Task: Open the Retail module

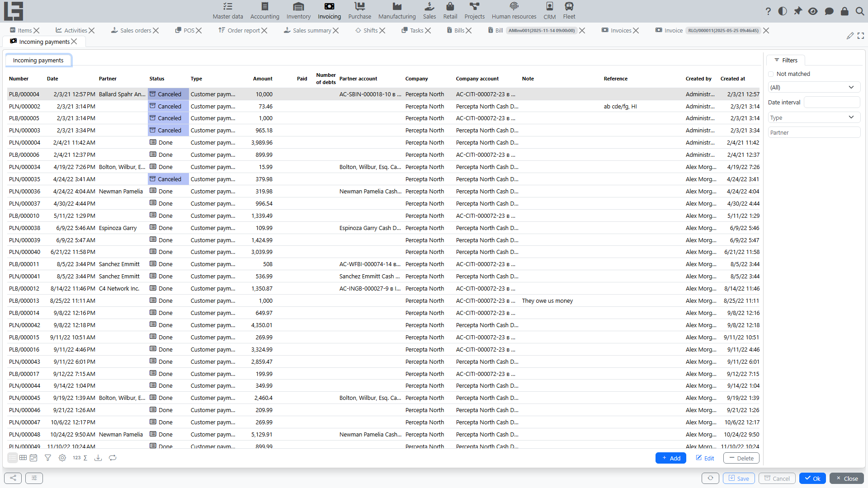Action: [x=450, y=11]
